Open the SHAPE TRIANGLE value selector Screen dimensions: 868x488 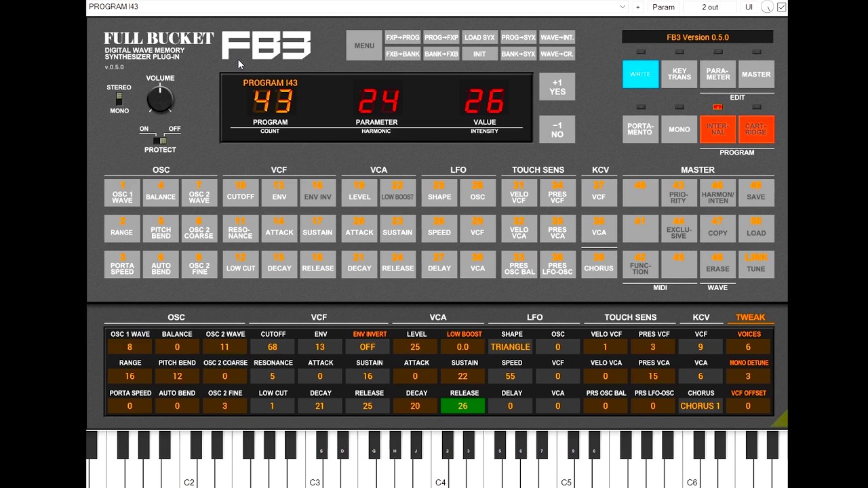click(511, 347)
